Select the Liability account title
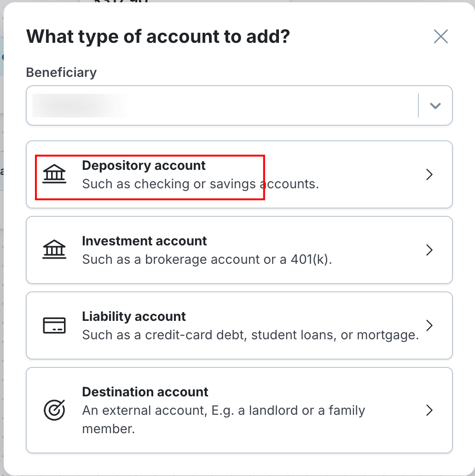475x476 pixels. 134,317
